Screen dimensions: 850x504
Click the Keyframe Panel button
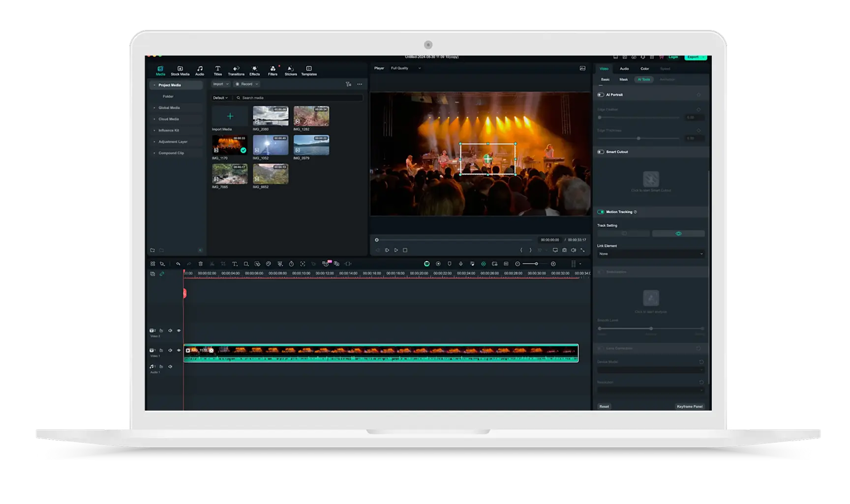(690, 407)
